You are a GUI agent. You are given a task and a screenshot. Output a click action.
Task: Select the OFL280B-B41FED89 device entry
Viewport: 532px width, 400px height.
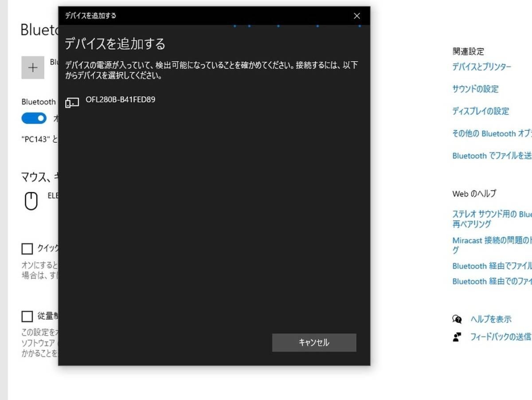tap(214, 102)
